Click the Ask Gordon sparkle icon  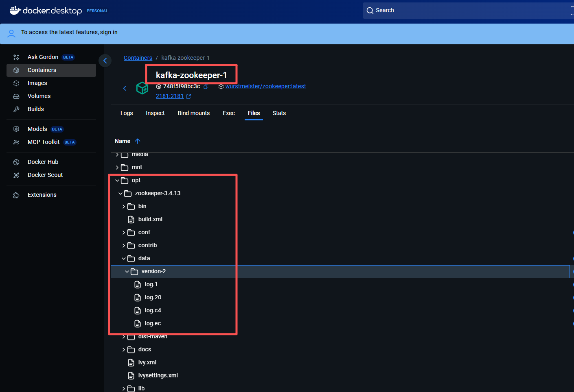(16, 57)
